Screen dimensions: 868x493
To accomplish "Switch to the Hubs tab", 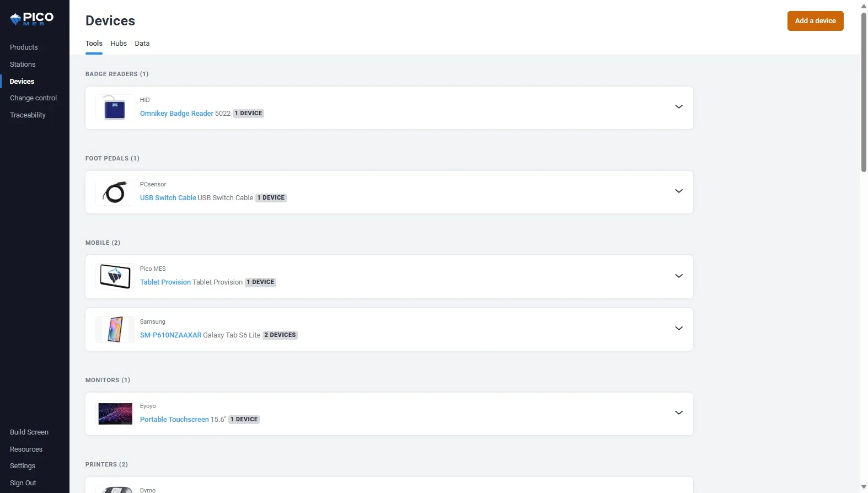I will click(119, 44).
